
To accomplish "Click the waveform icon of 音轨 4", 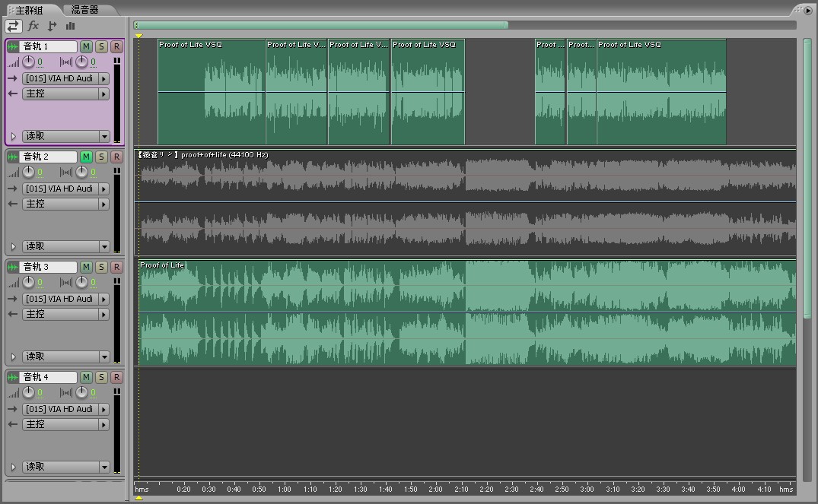I will pos(12,377).
